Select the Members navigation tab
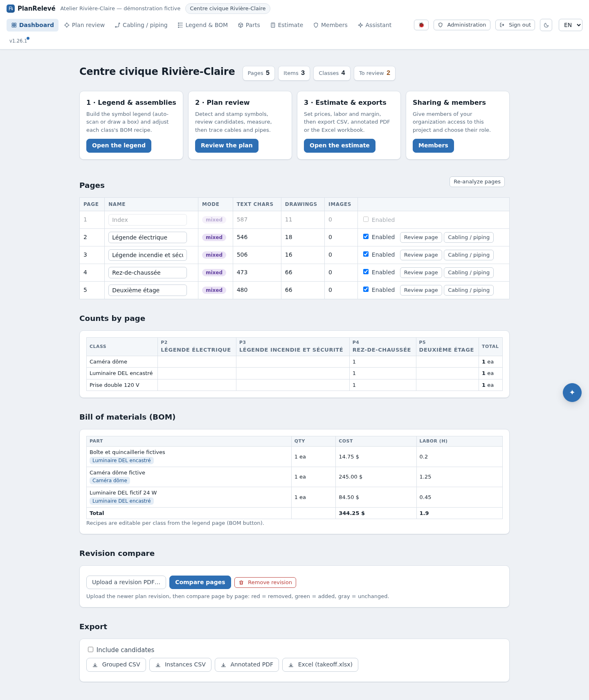Screen dimensions: 589x700 tap(330, 25)
